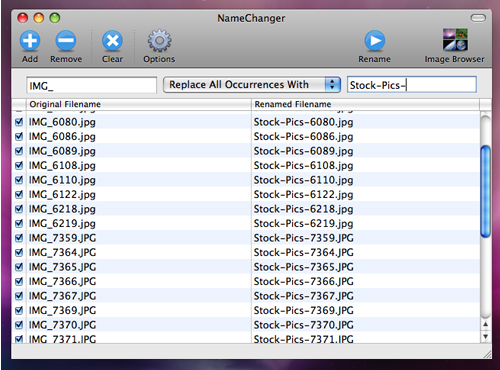Click renamed file Stock-Pics-7359.JPG
Screen dimensions: 500x370
[304, 238]
